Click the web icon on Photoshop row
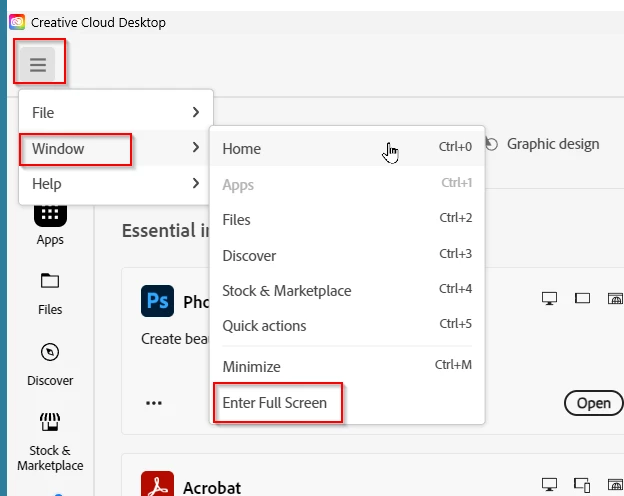The height and width of the screenshot is (496, 624). 616,298
